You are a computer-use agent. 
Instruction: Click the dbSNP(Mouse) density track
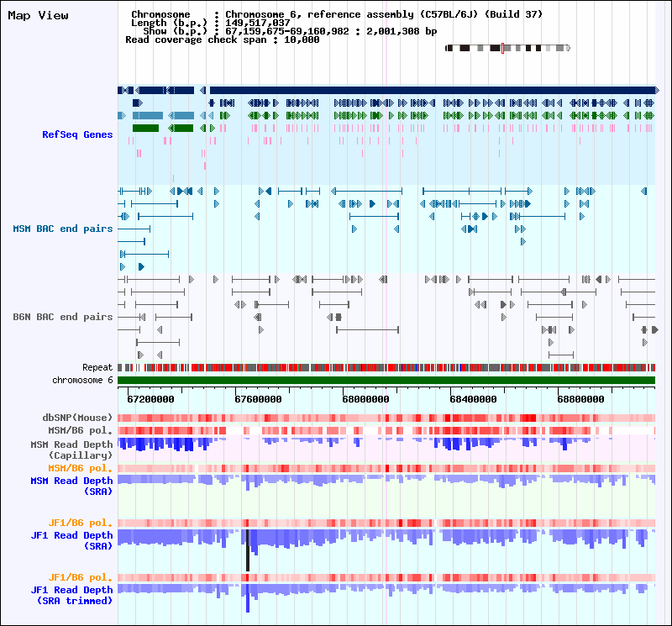tap(386, 418)
